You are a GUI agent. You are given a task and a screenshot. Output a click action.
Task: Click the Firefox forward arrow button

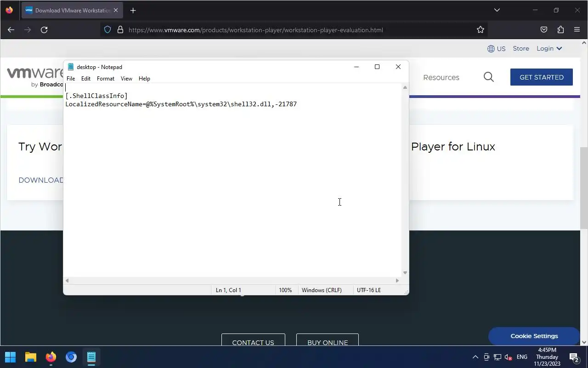28,30
